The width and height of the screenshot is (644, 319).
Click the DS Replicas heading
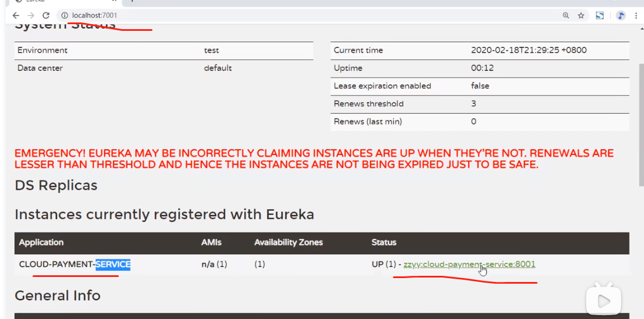coord(56,185)
